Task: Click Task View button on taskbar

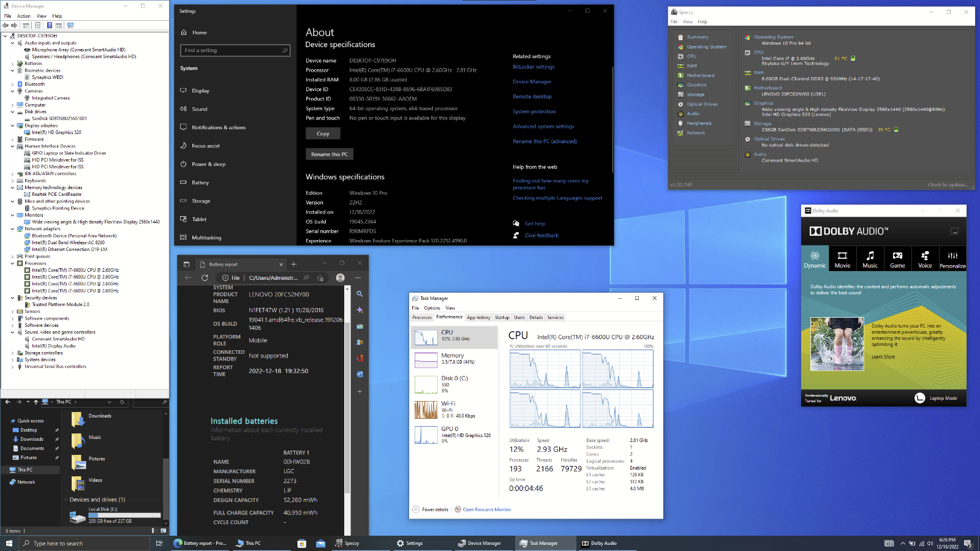Action: [159, 544]
